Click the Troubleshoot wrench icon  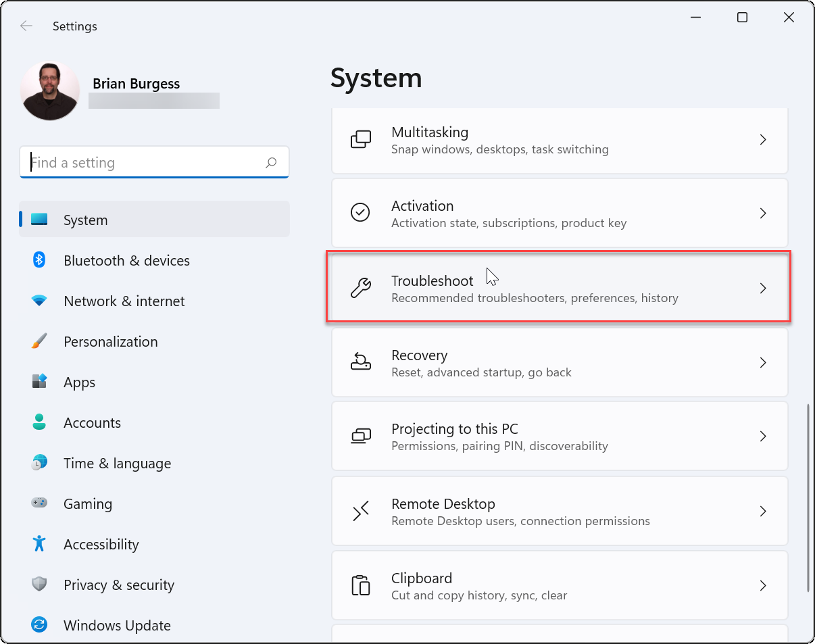pyautogui.click(x=361, y=288)
